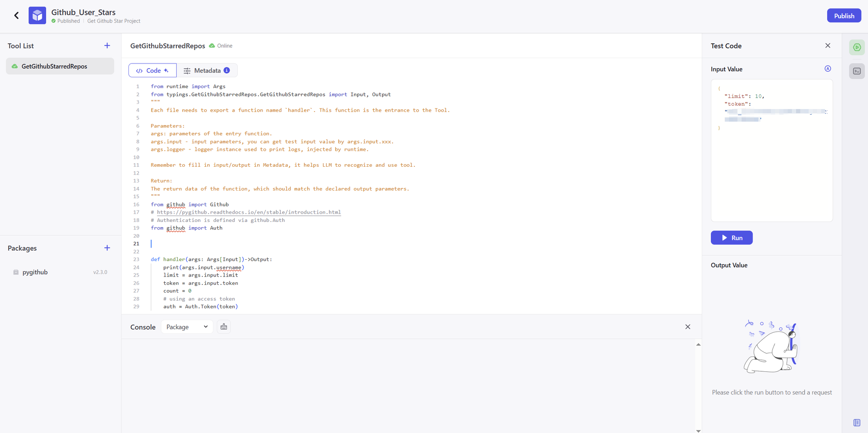Click the Github_User_Stars cube project icon

tap(37, 16)
